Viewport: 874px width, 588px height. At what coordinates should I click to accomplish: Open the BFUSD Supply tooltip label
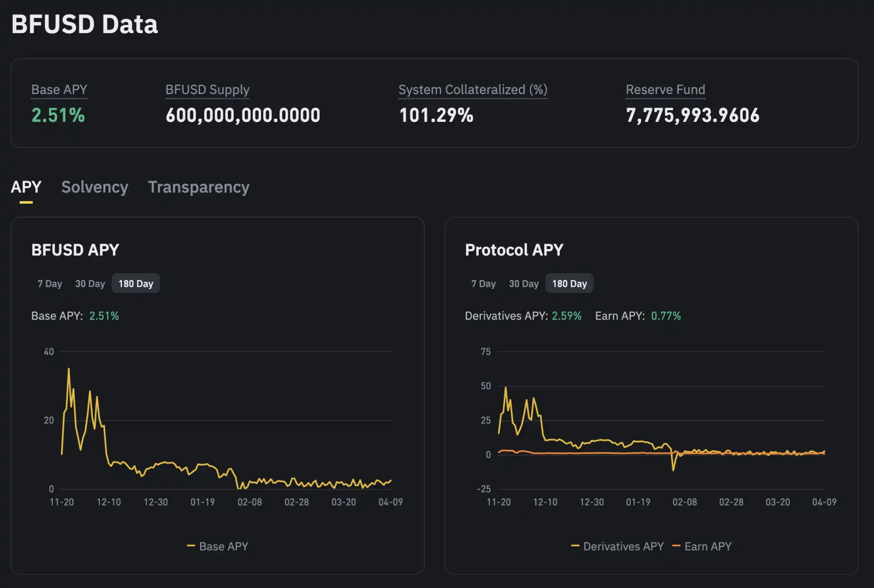tap(207, 90)
